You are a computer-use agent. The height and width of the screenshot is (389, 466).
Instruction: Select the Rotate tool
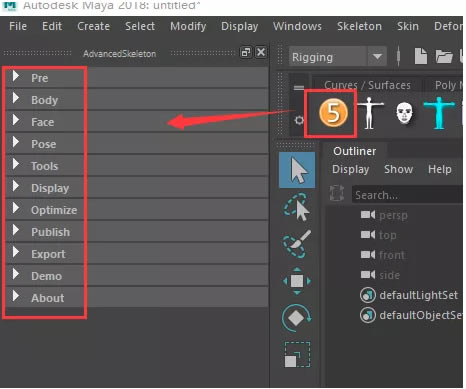pos(296,318)
